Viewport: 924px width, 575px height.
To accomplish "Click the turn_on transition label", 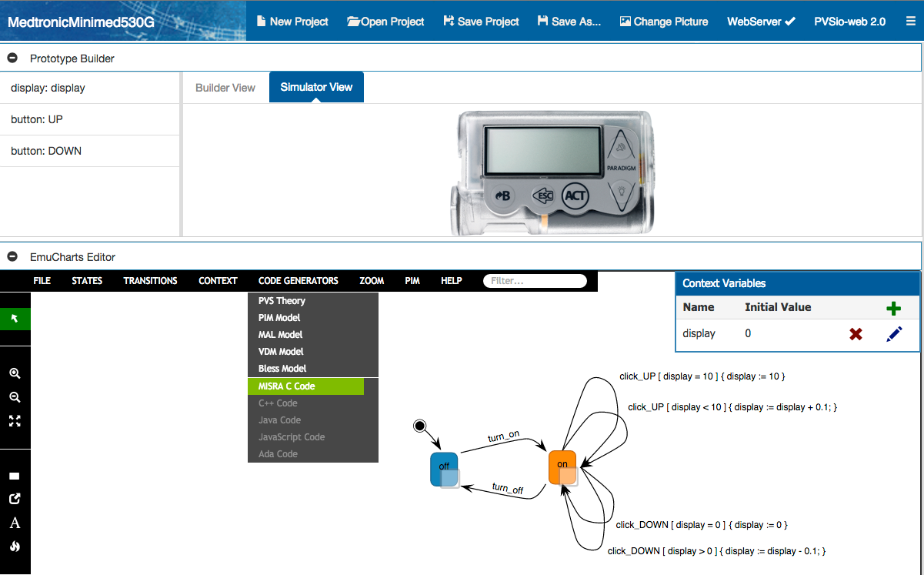I will click(503, 436).
